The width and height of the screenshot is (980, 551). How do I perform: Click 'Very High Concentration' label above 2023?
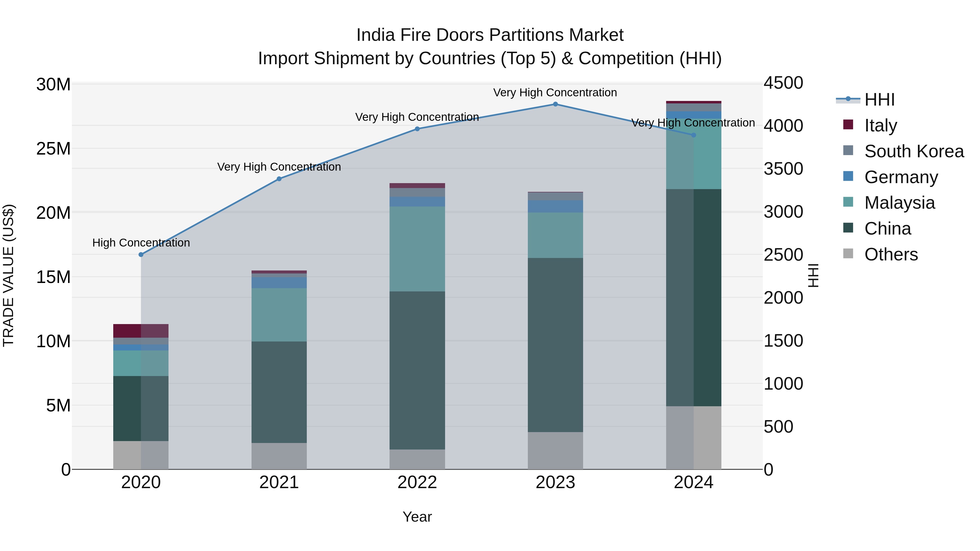555,93
